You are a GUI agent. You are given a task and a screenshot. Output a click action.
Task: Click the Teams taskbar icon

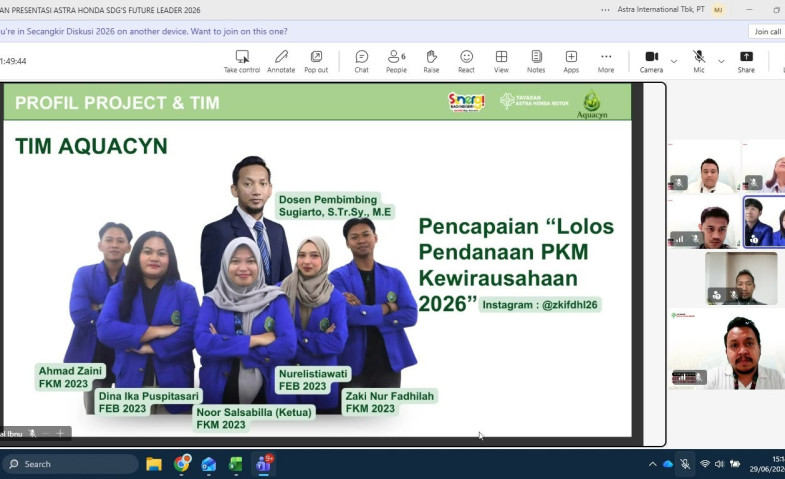(264, 464)
